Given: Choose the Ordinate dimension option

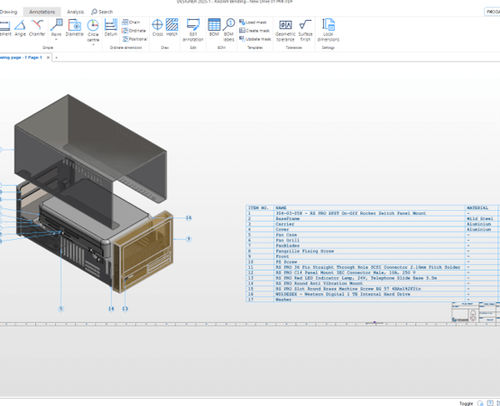Looking at the screenshot, I should pyautogui.click(x=134, y=31).
